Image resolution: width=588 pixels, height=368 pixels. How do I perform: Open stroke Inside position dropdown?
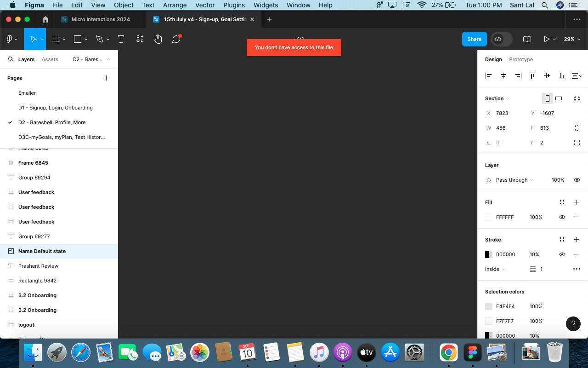(495, 269)
